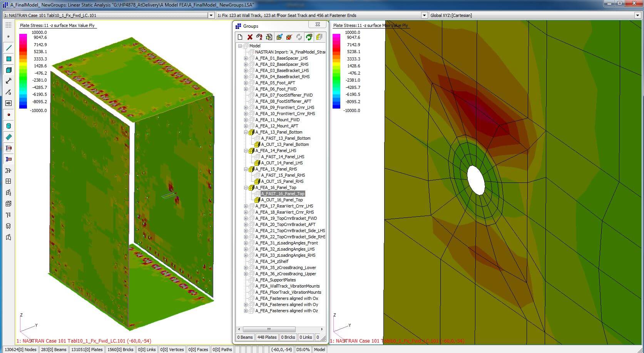Select the plate element tool on left toolbar
644x353 pixels.
coord(8,59)
